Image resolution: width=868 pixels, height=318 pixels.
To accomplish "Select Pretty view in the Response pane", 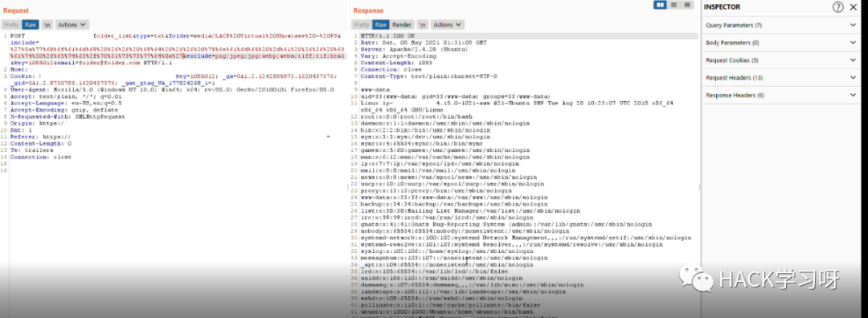I will 362,25.
